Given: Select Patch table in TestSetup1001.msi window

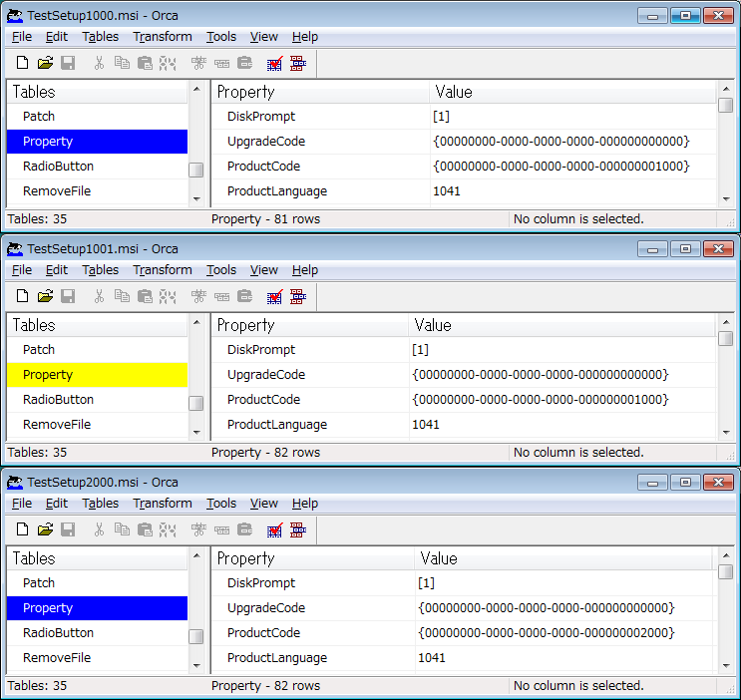Looking at the screenshot, I should 39,350.
